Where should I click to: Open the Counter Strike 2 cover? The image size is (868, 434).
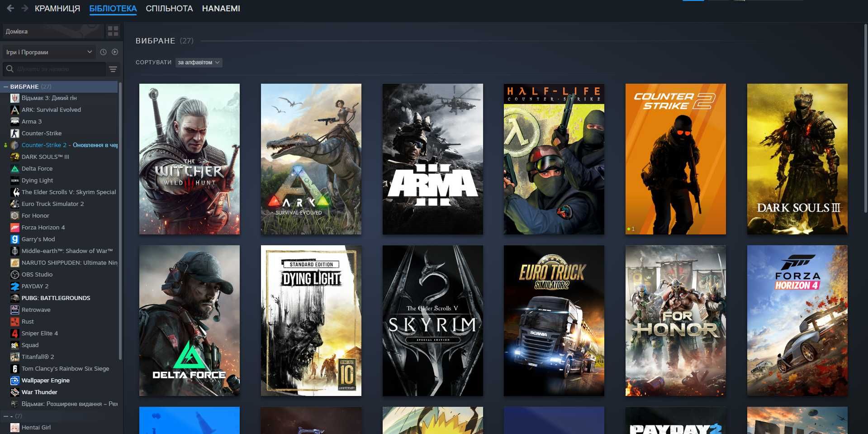pyautogui.click(x=676, y=159)
